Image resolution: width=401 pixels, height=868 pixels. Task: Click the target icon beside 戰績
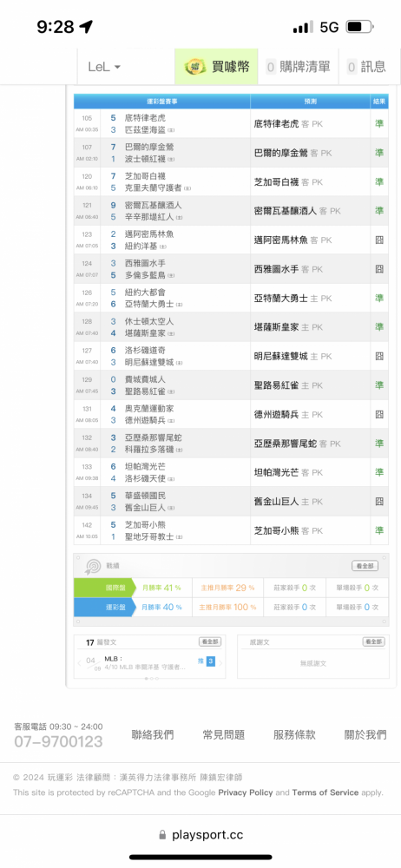(93, 566)
